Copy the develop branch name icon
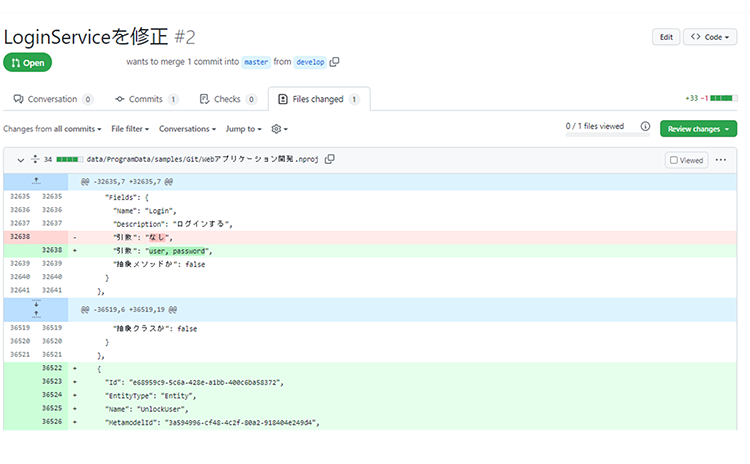This screenshot has height=464, width=750. tap(334, 62)
